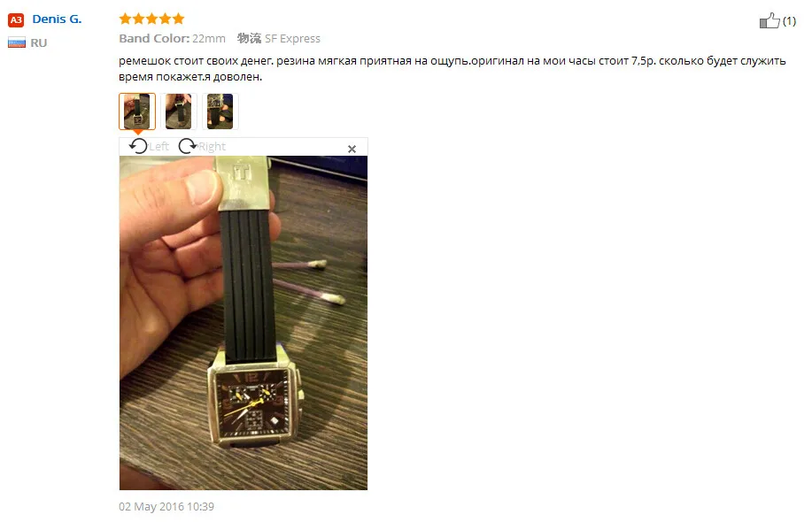Viewport: 812px width, 522px height.
Task: Close the enlarged photo viewer with the X
Action: 352,149
